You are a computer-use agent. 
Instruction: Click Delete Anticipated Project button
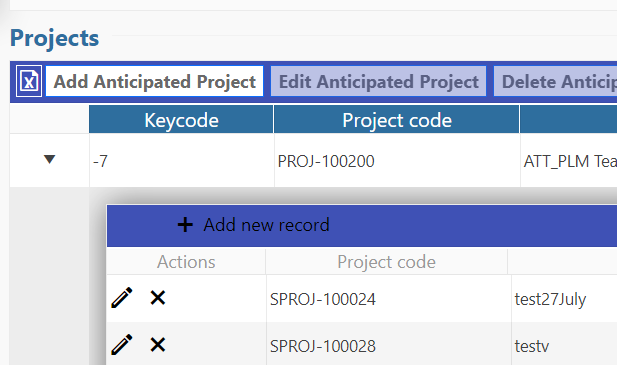555,81
